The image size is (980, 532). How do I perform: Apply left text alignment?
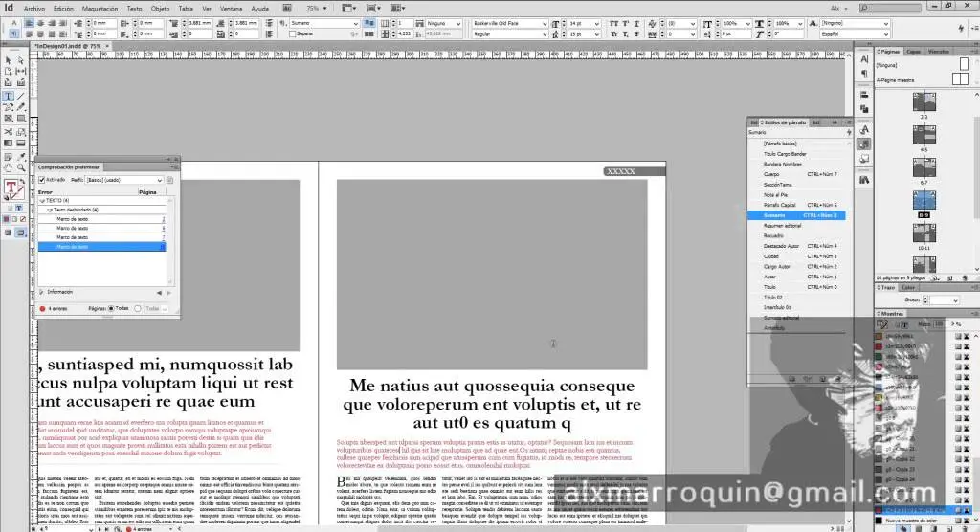[x=29, y=23]
